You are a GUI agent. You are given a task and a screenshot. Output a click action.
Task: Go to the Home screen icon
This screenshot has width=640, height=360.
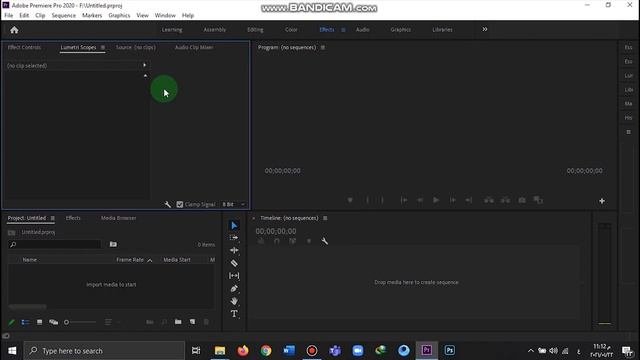(x=14, y=30)
